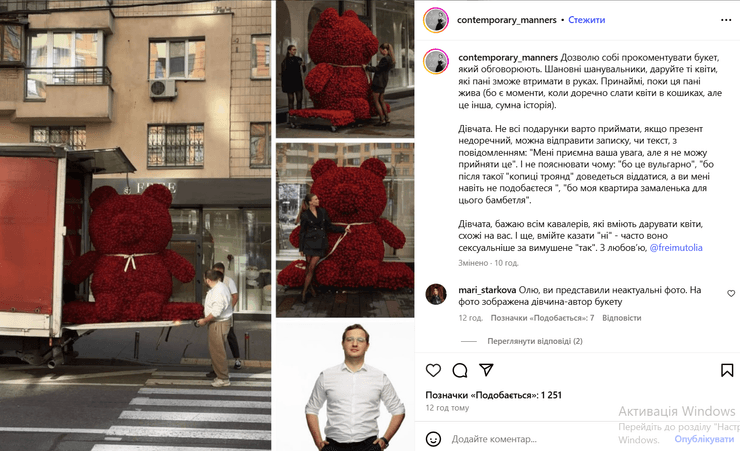
Task: Open contemporary_manners username in header
Action: 506,20
